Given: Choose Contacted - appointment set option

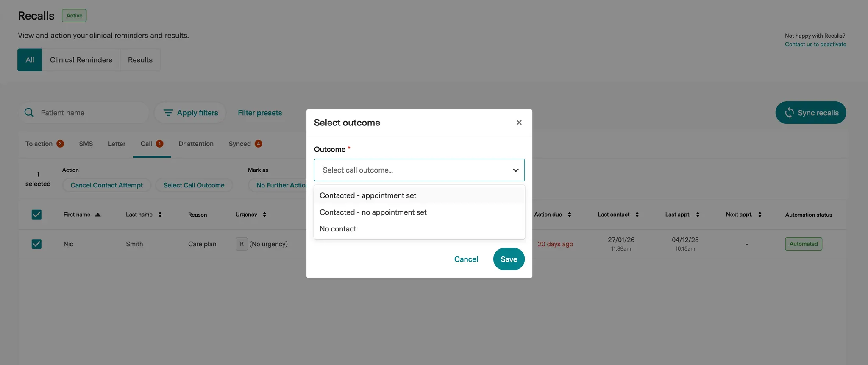Looking at the screenshot, I should point(368,195).
